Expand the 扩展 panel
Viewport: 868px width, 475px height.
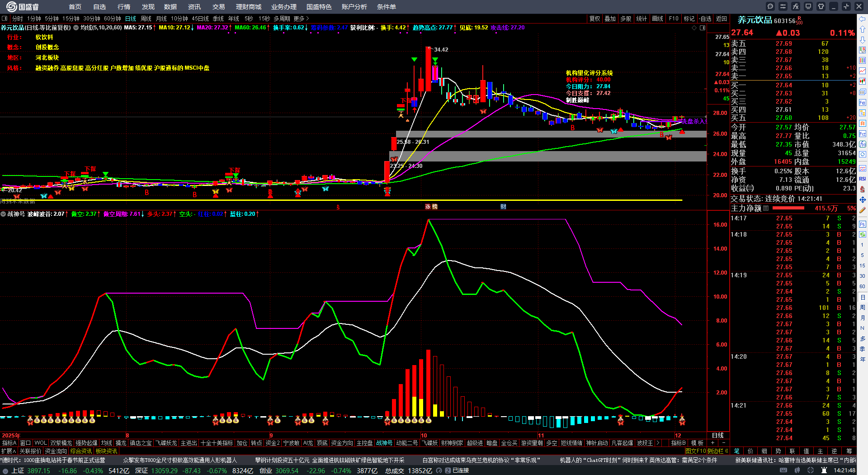9,451
